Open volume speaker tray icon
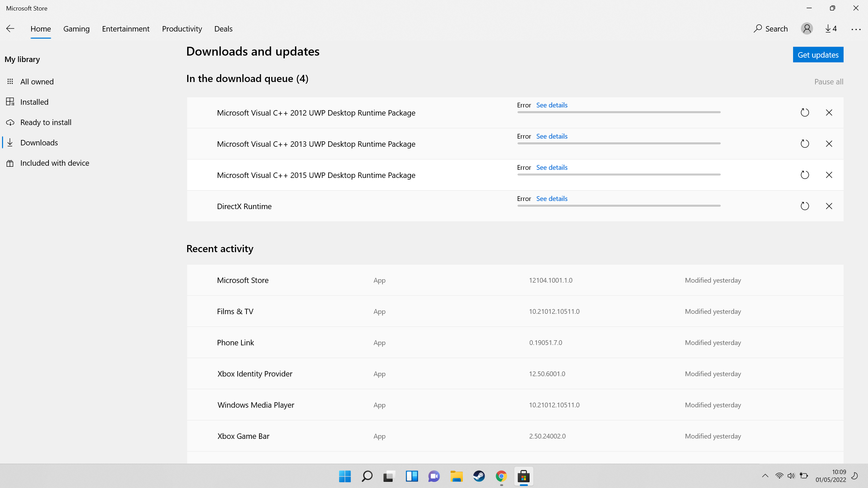This screenshot has width=868, height=488. (791, 476)
